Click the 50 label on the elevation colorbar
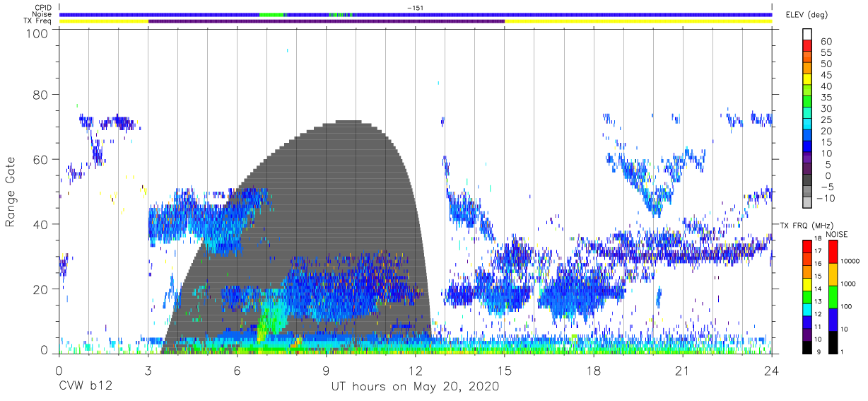The width and height of the screenshot is (868, 401). (826, 64)
